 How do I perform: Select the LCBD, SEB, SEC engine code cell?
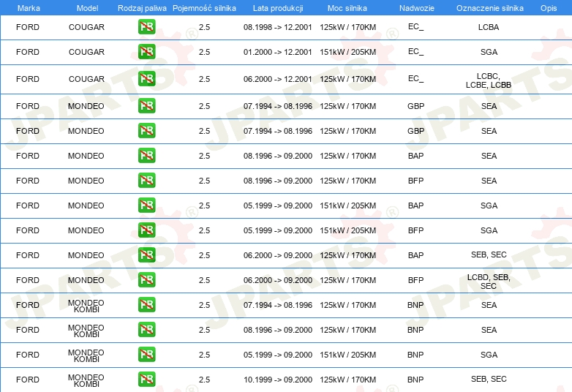point(489,282)
